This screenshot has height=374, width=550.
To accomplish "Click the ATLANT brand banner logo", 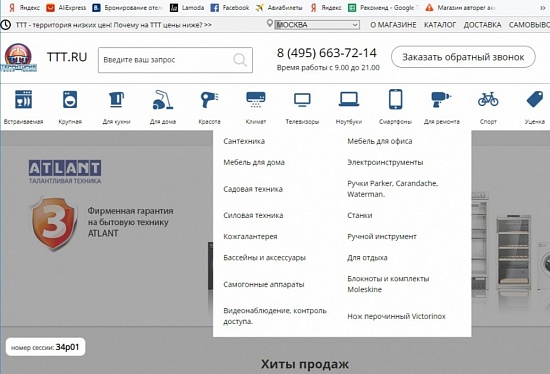I will 65,172.
